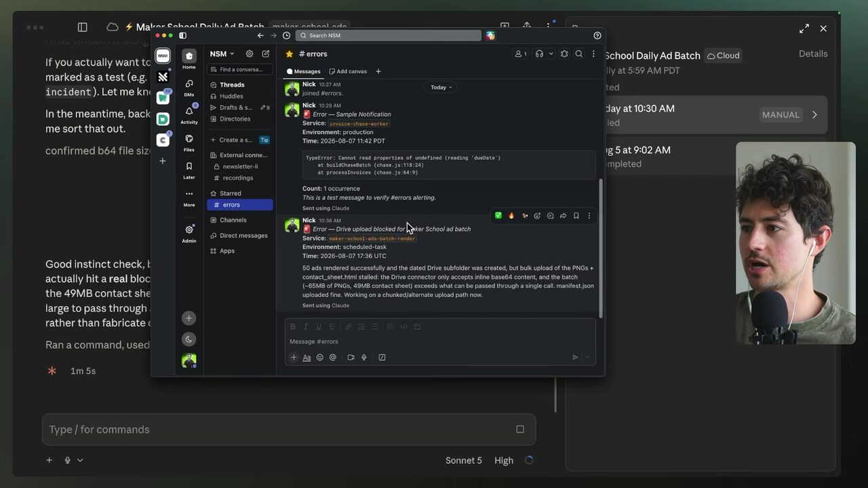This screenshot has height=488, width=868.
Task: Click the Search NSM field
Action: (389, 35)
